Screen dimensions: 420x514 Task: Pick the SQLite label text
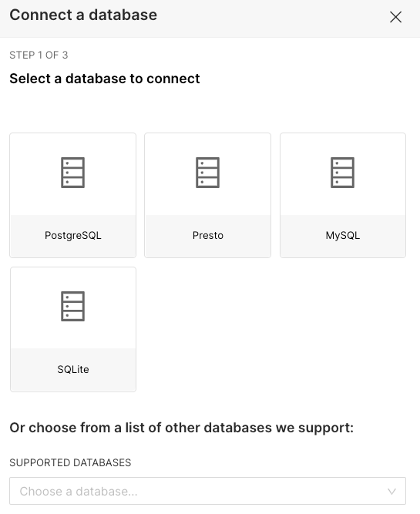tap(72, 369)
